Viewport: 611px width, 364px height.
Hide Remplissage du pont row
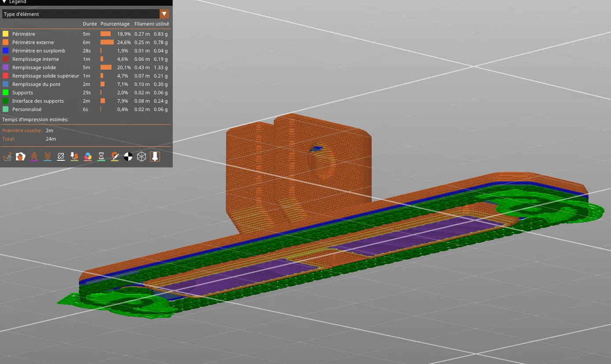86,84
